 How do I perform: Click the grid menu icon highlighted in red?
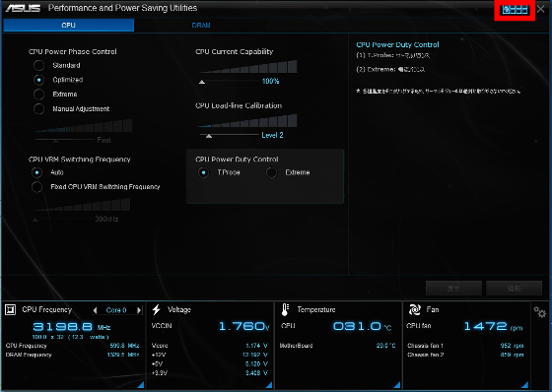[515, 10]
